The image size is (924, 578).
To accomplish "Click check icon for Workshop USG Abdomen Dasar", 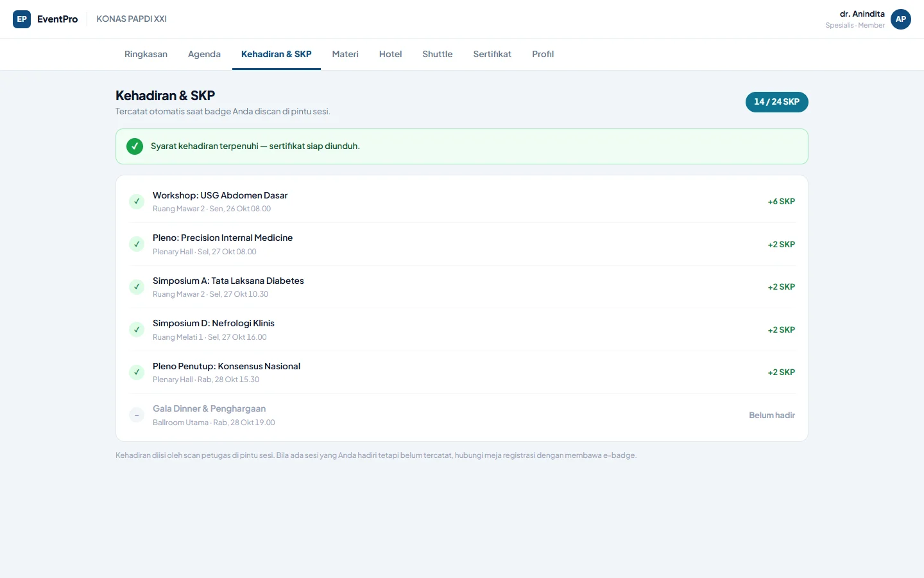I will click(x=137, y=202).
